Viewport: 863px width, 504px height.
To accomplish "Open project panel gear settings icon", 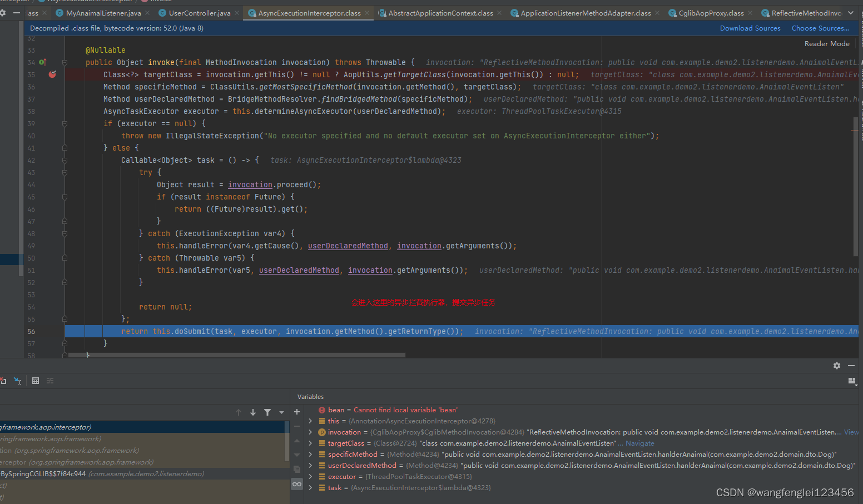I will (3, 13).
